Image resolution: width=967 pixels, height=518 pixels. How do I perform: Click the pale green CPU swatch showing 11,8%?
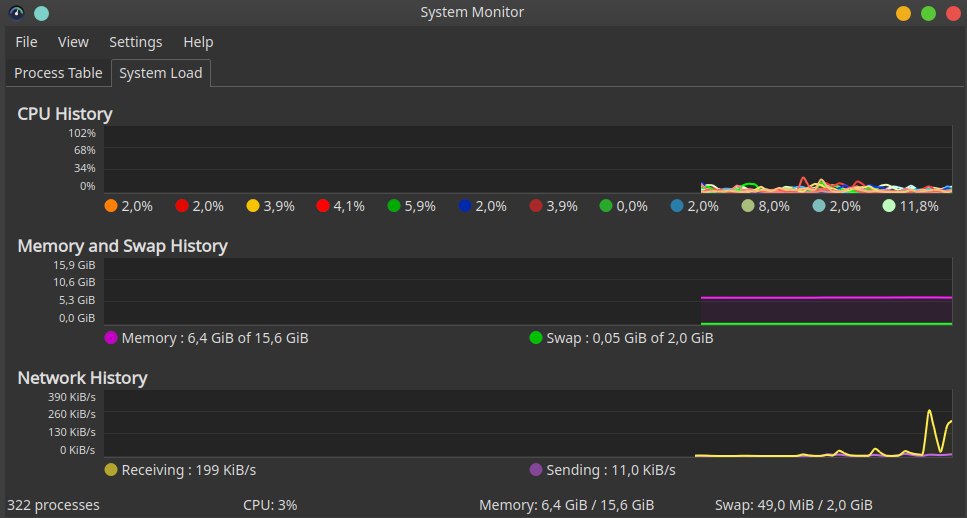(x=889, y=206)
